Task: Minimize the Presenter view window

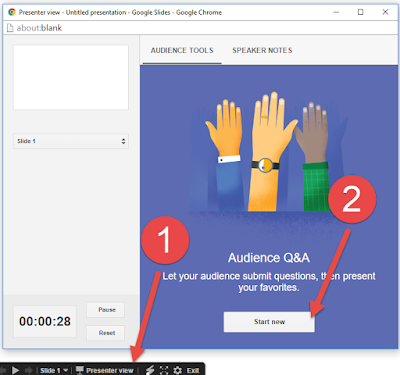Action: (336, 12)
